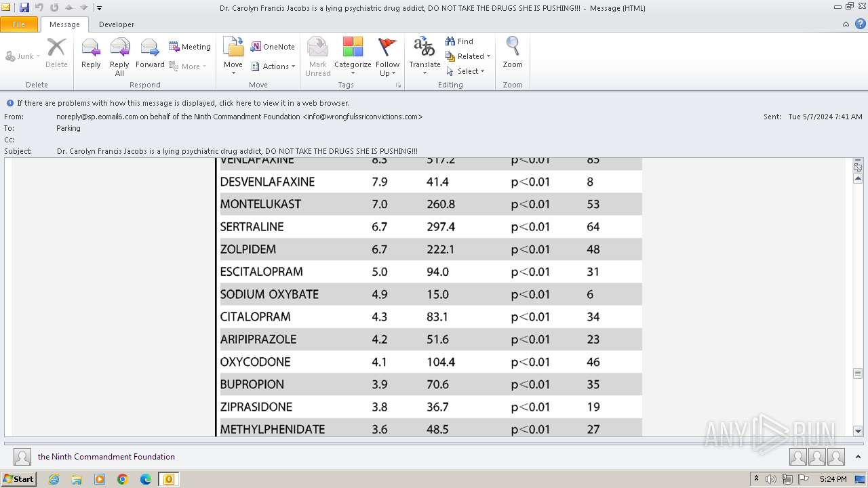
Task: Open Chrome from the taskbar
Action: click(x=123, y=479)
